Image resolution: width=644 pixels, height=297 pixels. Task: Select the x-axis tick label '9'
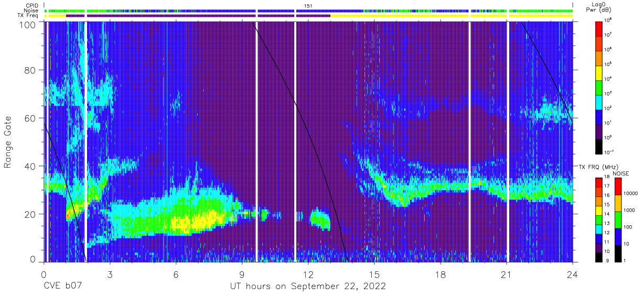click(242, 273)
